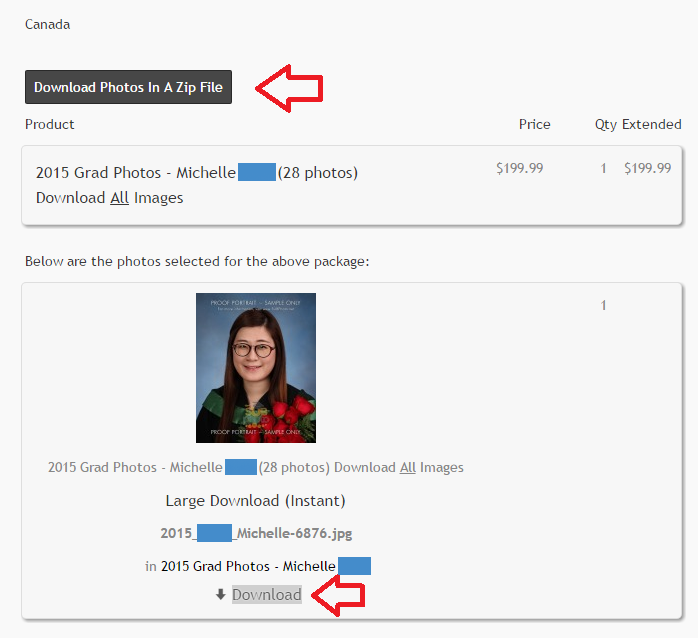This screenshot has width=698, height=638.
Task: Click the Extended column header
Action: click(x=651, y=124)
